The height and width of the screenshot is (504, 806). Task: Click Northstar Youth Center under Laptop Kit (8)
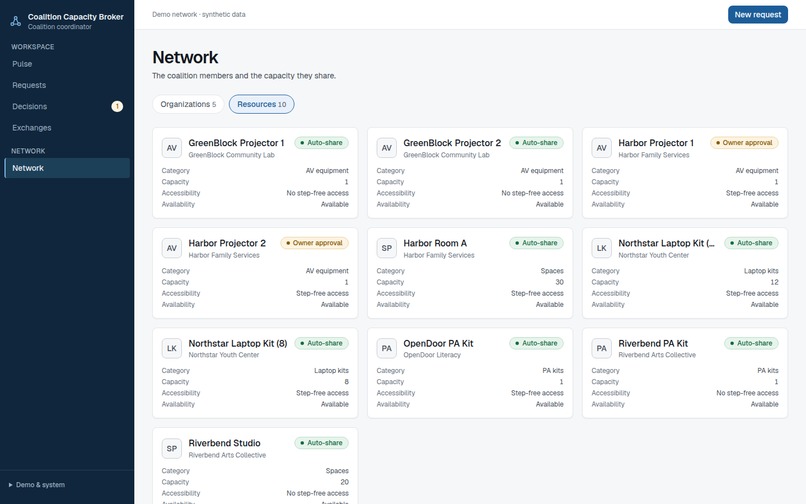point(224,355)
